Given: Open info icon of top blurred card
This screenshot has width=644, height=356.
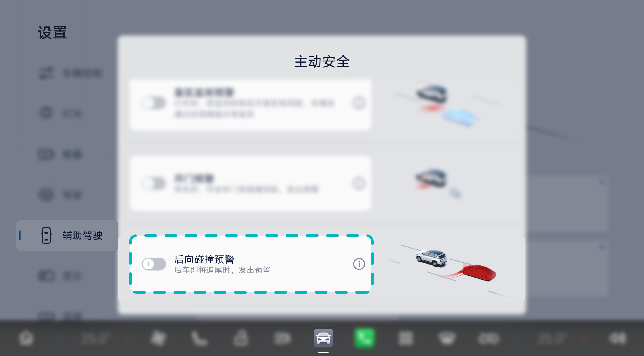Looking at the screenshot, I should (359, 103).
